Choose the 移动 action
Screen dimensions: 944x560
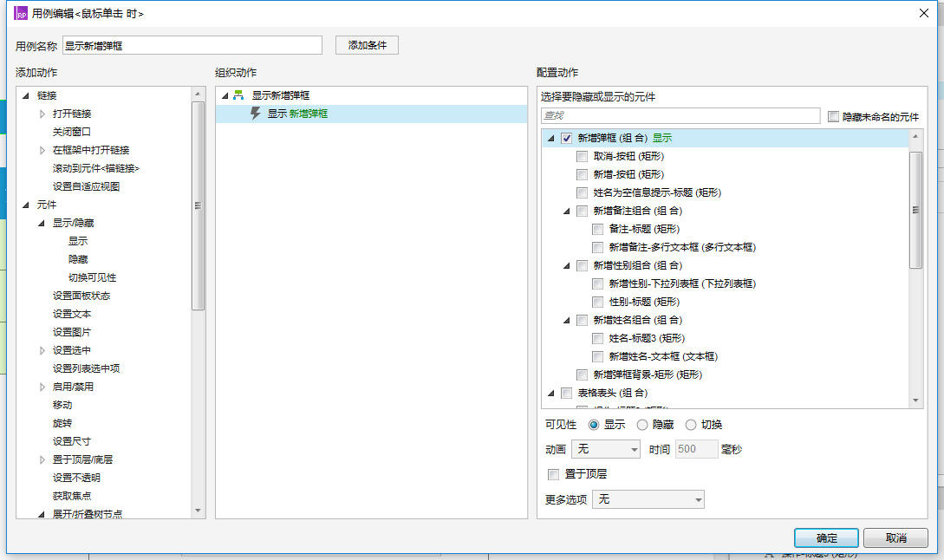coord(62,405)
